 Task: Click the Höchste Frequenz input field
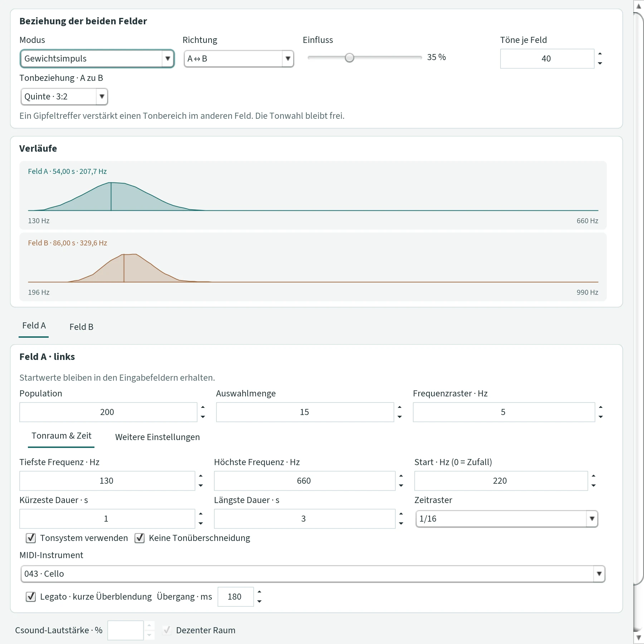pos(304,481)
